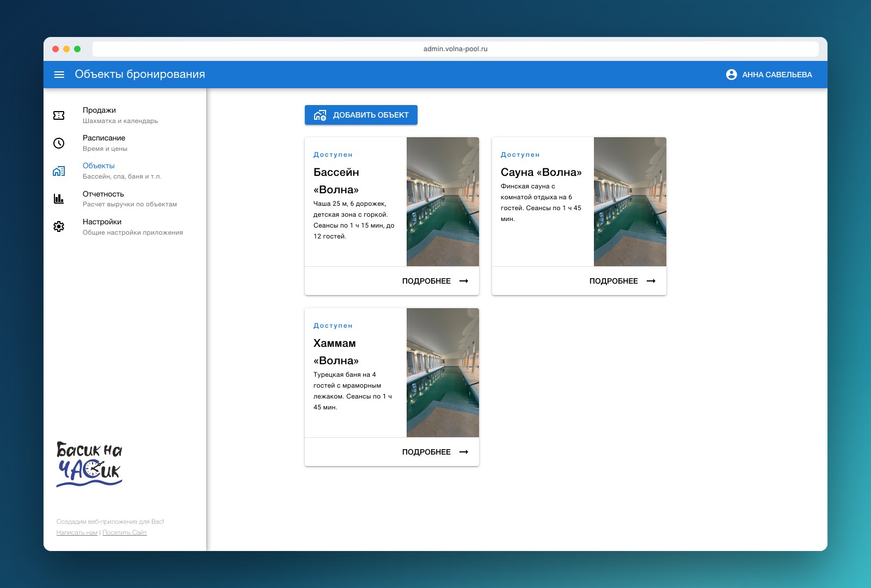Go to Расписание section

pyautogui.click(x=125, y=143)
